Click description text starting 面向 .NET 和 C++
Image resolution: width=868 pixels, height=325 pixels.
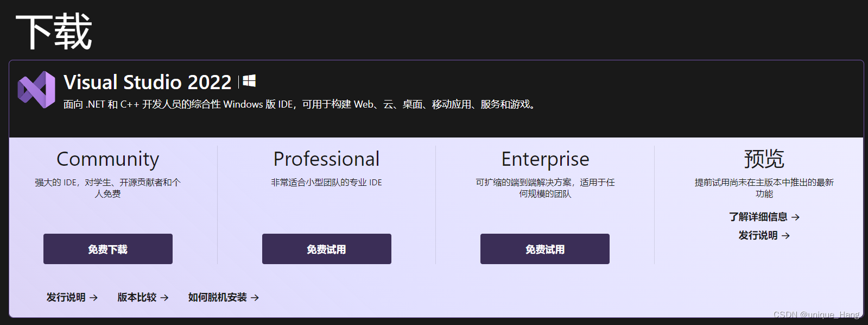click(300, 104)
